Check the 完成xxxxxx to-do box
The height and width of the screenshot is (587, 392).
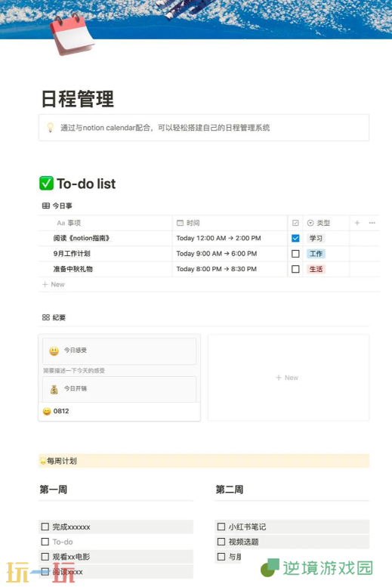(45, 527)
